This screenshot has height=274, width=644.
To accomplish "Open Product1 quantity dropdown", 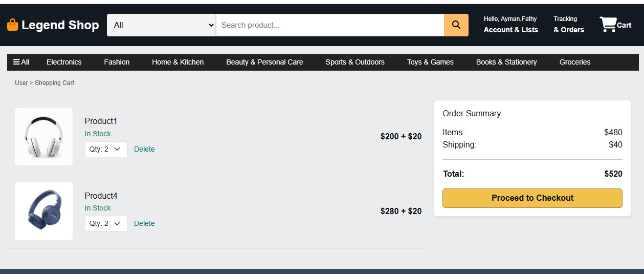I will click(x=106, y=149).
